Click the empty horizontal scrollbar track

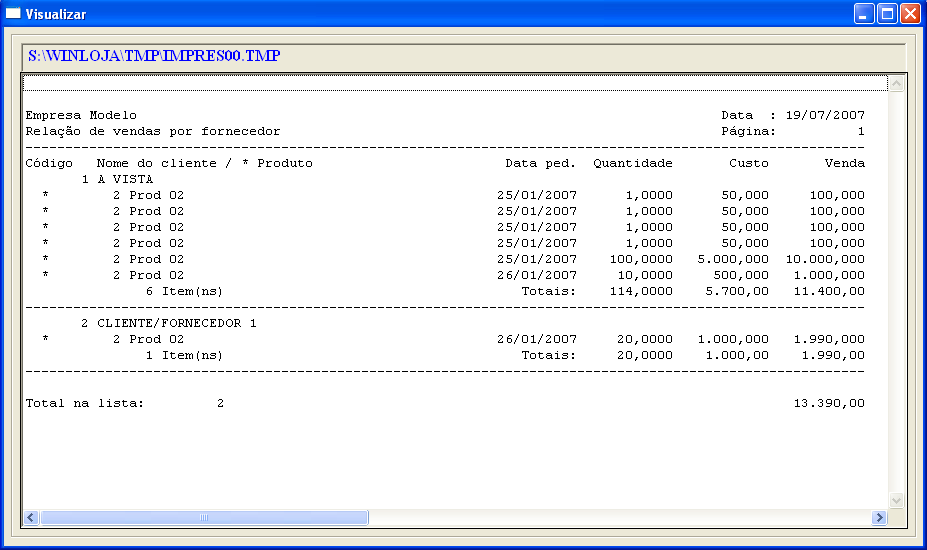pyautogui.click(x=620, y=518)
